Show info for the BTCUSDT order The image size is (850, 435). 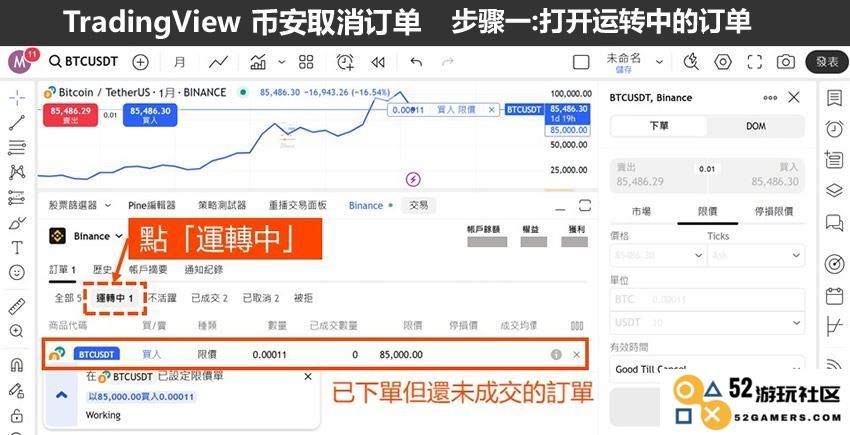(556, 355)
